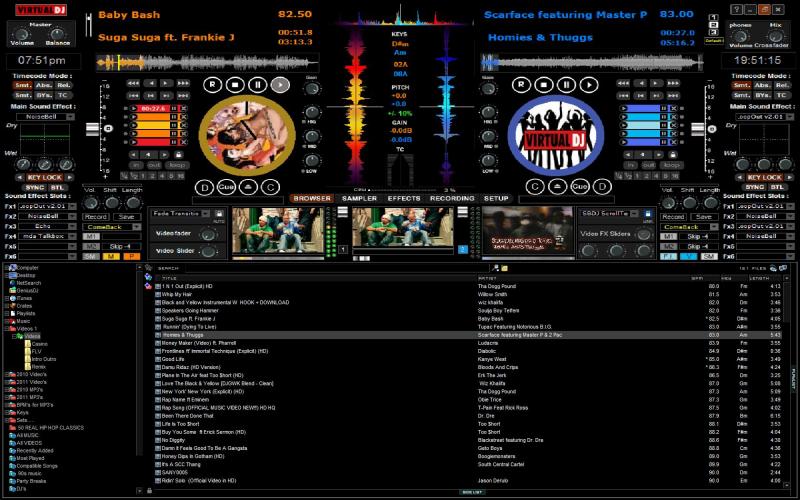Click the right deck round C button
Screen dimensions: 800x500
pyautogui.click(x=535, y=187)
